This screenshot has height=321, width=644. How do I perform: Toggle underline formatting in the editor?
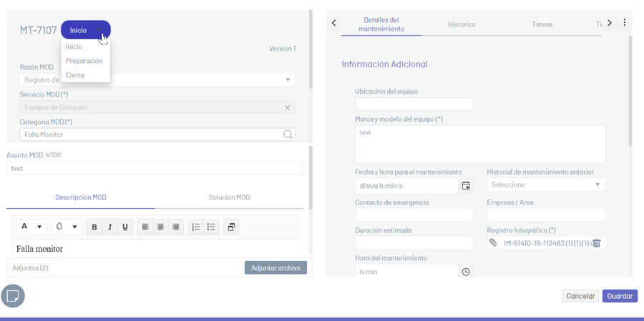point(125,227)
